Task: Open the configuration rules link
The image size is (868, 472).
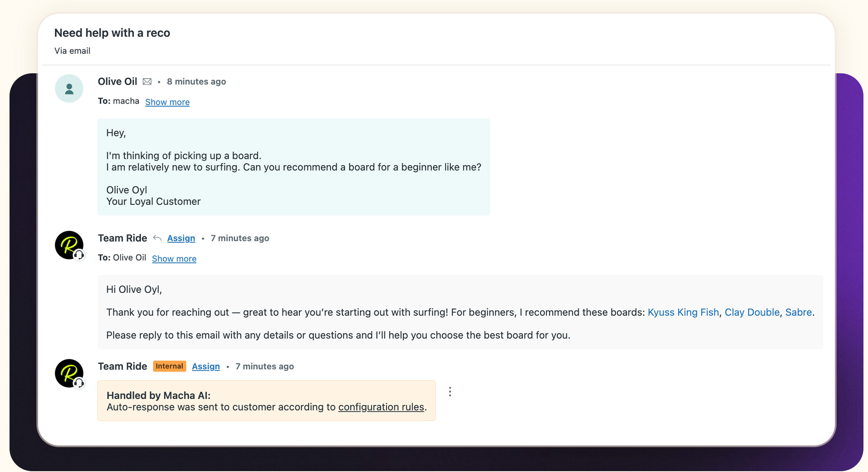Action: pos(381,407)
